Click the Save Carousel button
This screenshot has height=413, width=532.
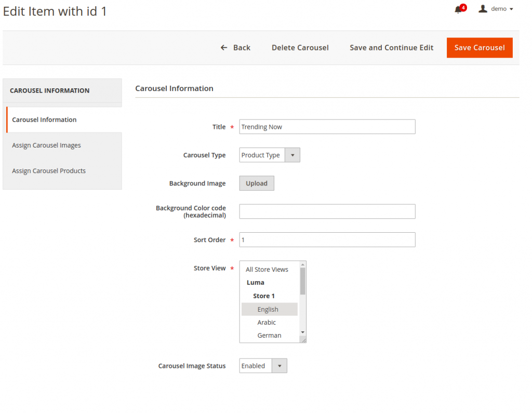pyautogui.click(x=479, y=47)
